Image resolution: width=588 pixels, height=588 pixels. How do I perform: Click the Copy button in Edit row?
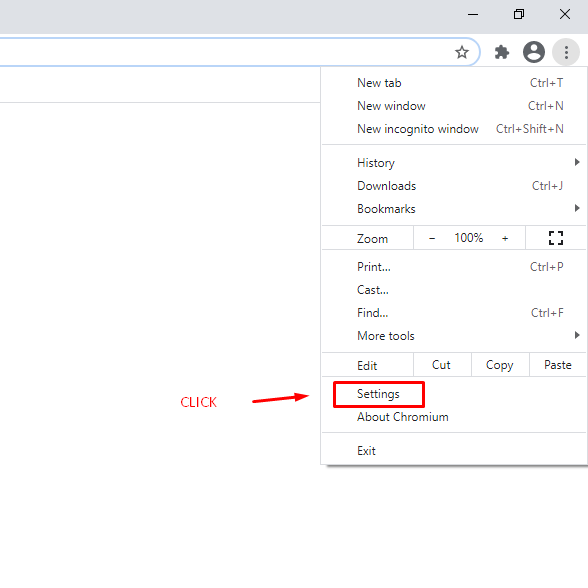tap(500, 365)
